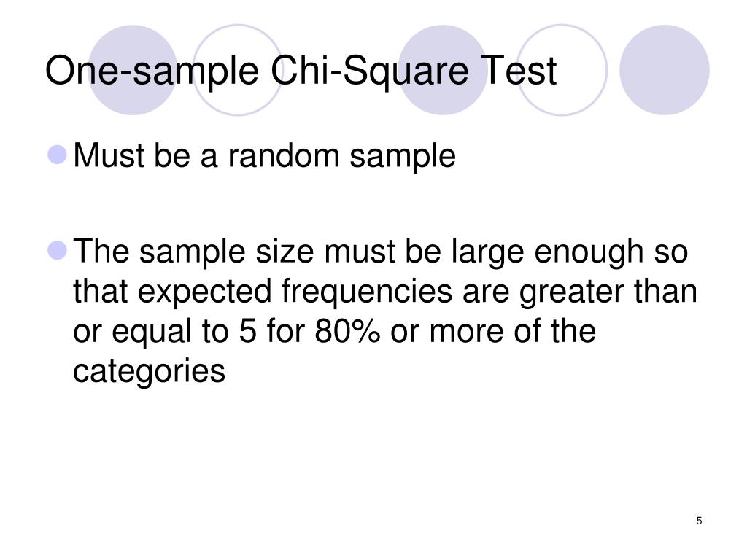
Task: Select the last filled circle at the top right
Action: pyautogui.click(x=664, y=70)
